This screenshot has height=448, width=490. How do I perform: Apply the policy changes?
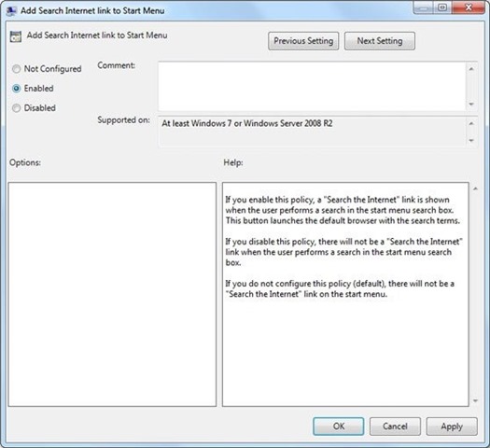click(452, 427)
